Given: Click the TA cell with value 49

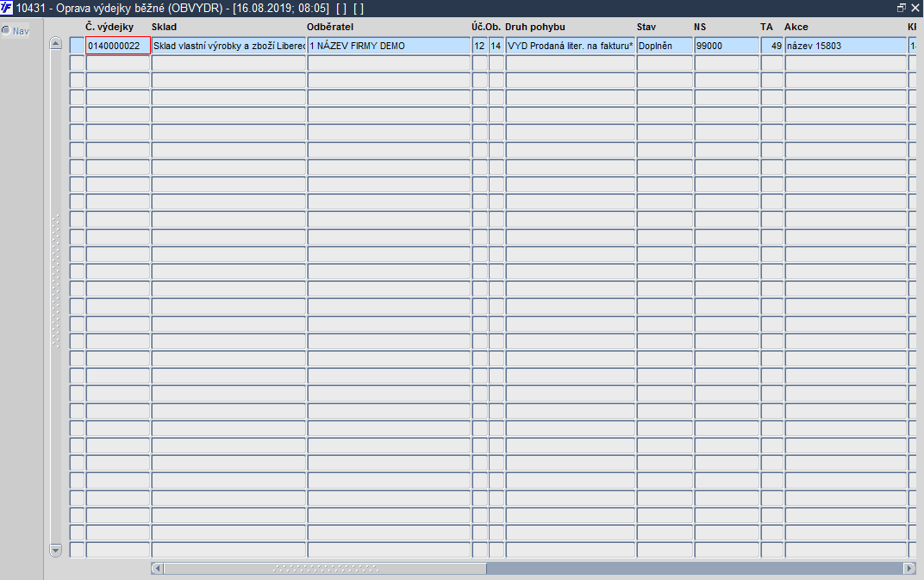Looking at the screenshot, I should click(x=772, y=46).
